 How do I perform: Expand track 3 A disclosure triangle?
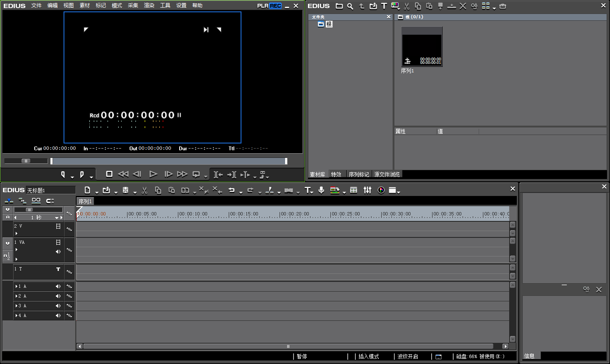[16, 306]
